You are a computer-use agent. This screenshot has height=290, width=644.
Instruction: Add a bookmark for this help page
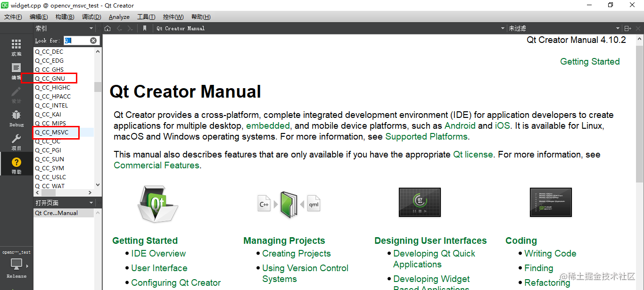click(x=145, y=28)
